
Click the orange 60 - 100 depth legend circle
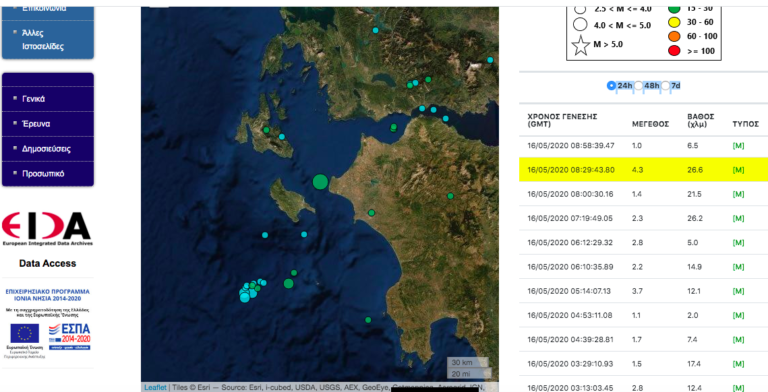pyautogui.click(x=674, y=36)
